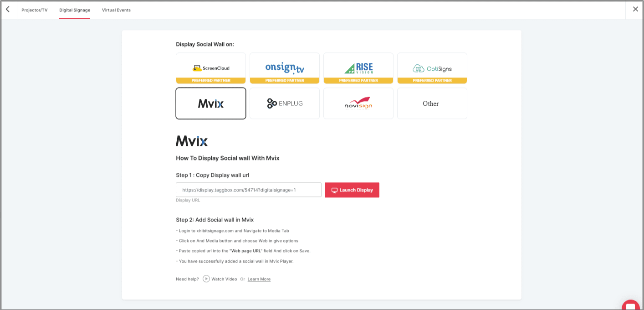Choose the Enplug logo card
Image resolution: width=644 pixels, height=310 pixels.
[285, 103]
